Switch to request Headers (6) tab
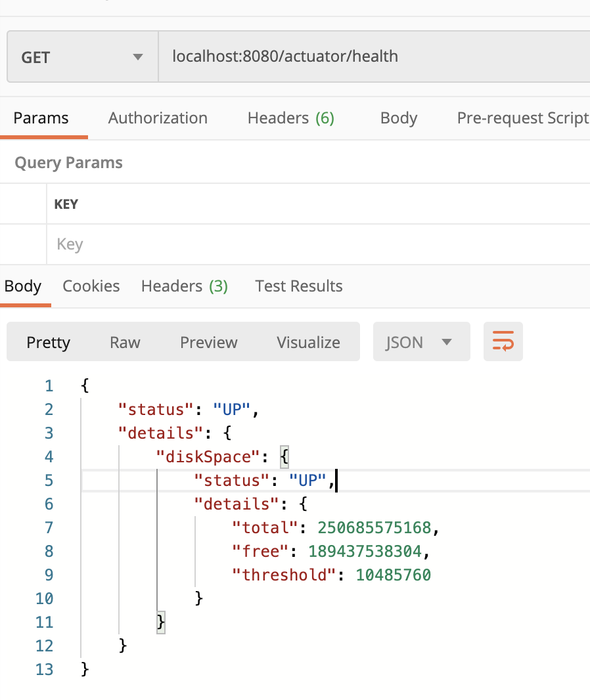This screenshot has width=590, height=700. point(290,118)
